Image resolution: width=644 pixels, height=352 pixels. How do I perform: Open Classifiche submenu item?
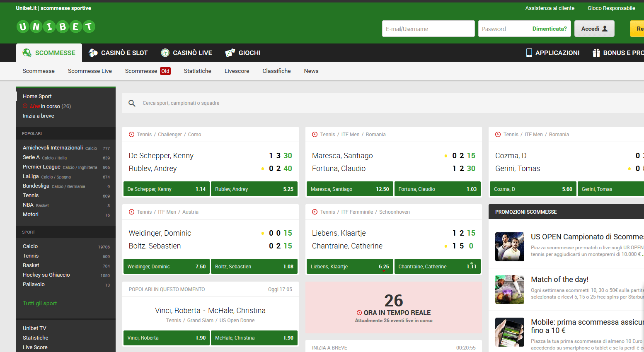coord(276,71)
